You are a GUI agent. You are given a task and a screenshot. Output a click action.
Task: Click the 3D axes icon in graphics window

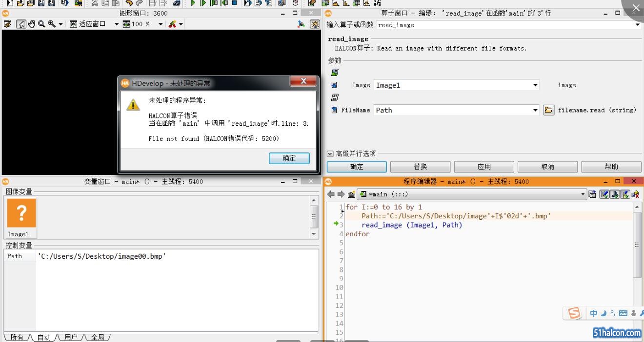click(301, 24)
